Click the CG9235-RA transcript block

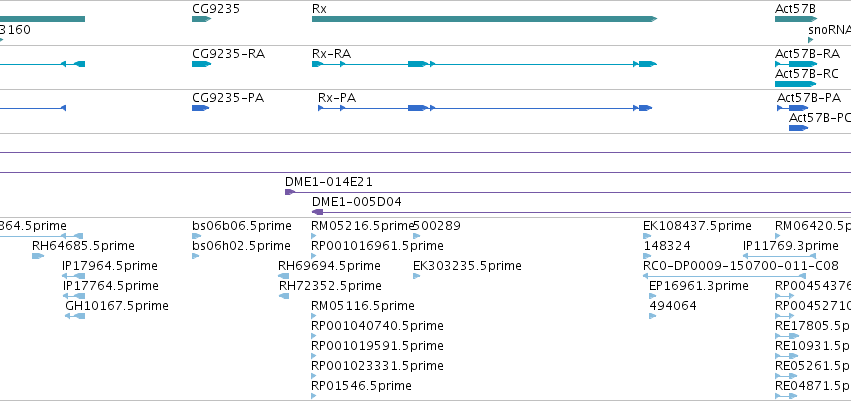(201, 64)
